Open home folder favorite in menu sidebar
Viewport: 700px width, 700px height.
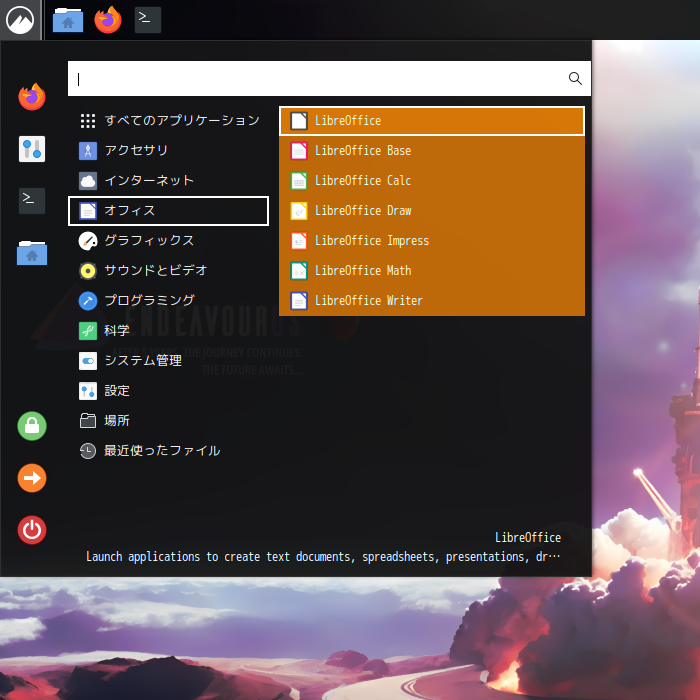coord(32,253)
